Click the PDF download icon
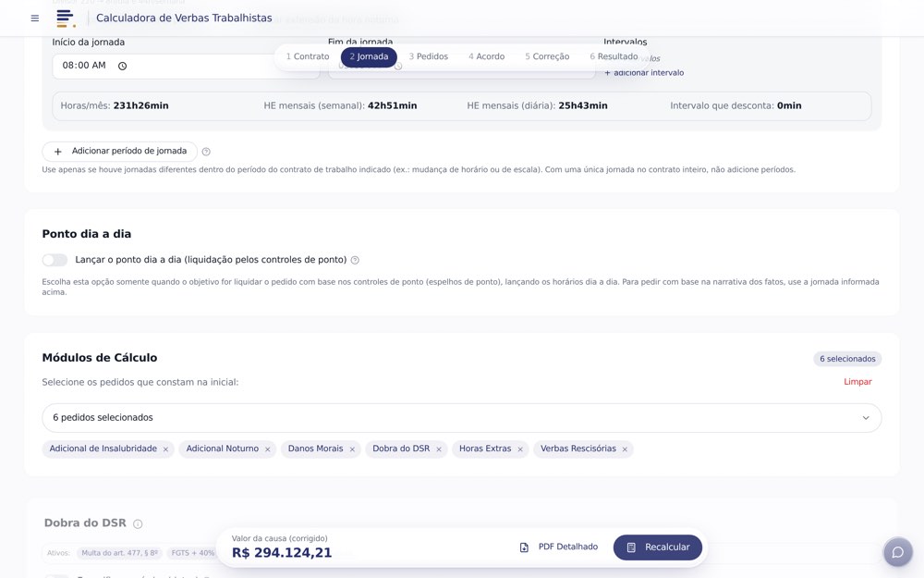 tap(524, 547)
